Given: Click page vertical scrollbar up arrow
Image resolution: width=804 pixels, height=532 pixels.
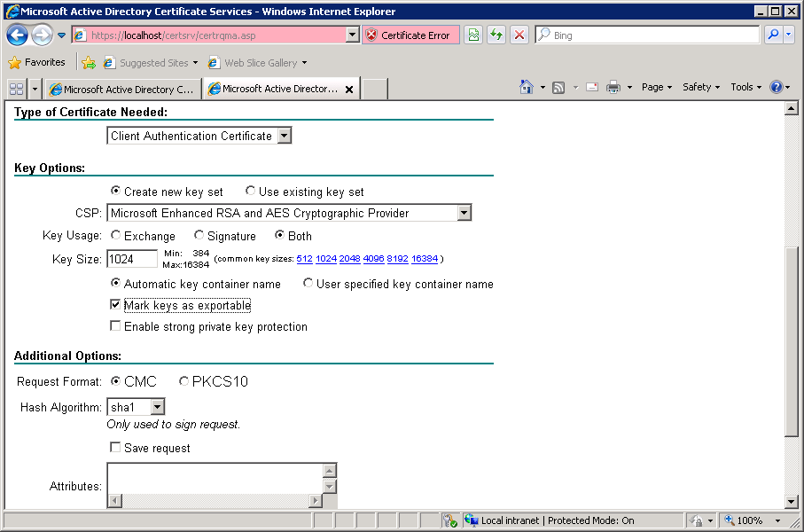Looking at the screenshot, I should pyautogui.click(x=792, y=108).
